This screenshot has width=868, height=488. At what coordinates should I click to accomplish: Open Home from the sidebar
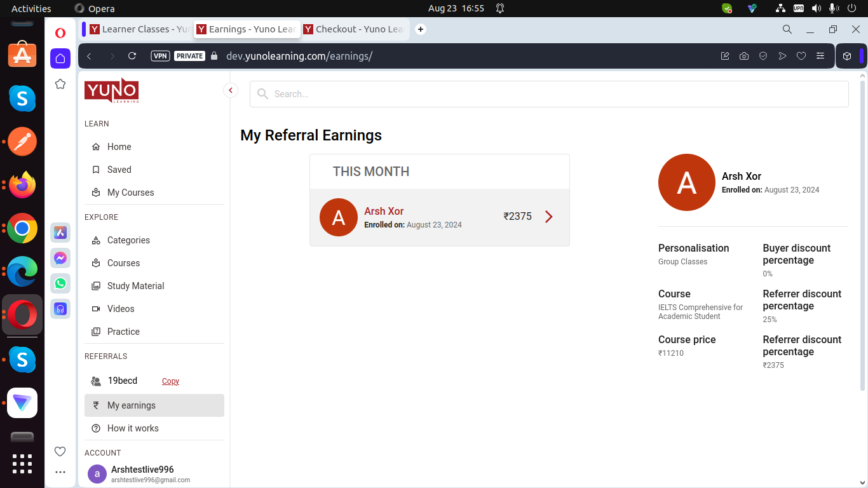tap(119, 147)
